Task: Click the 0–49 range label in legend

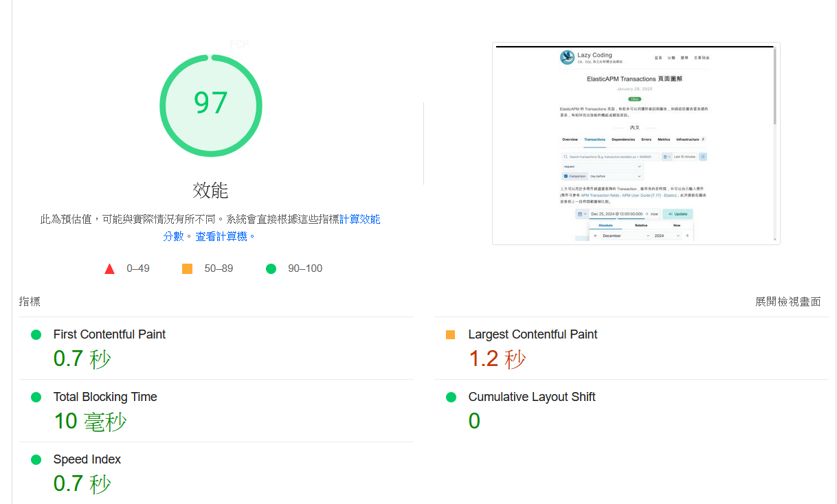Action: point(138,268)
